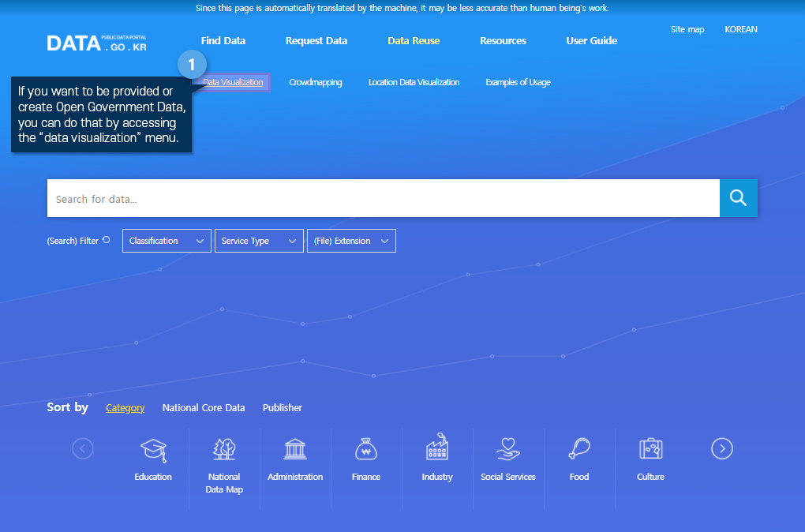Click the magnifying glass search button

[738, 198]
